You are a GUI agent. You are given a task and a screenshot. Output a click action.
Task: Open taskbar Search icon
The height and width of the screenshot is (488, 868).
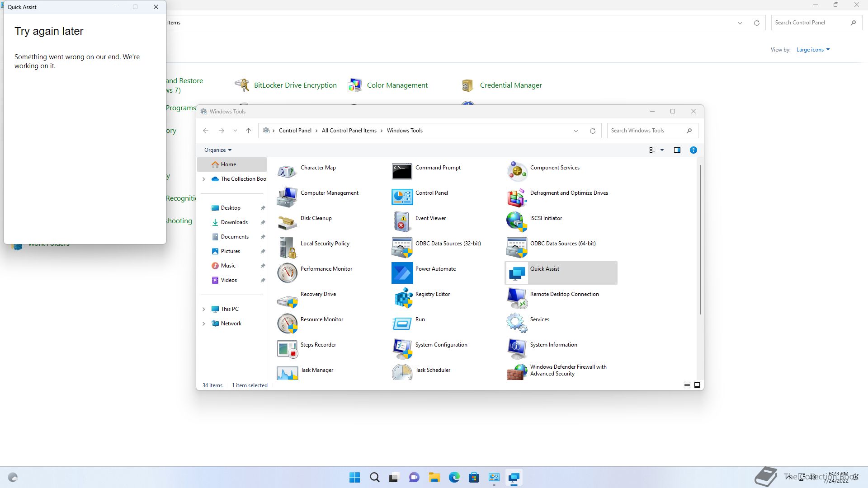coord(375,478)
